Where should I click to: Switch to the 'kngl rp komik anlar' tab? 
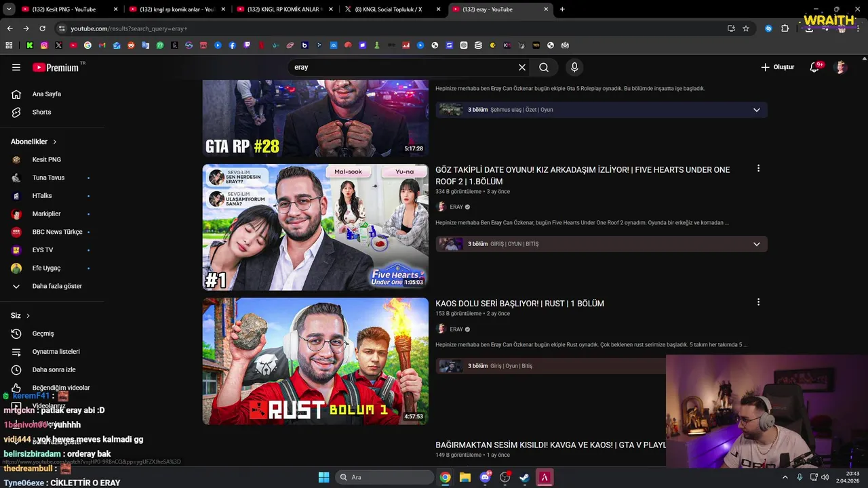(x=176, y=9)
